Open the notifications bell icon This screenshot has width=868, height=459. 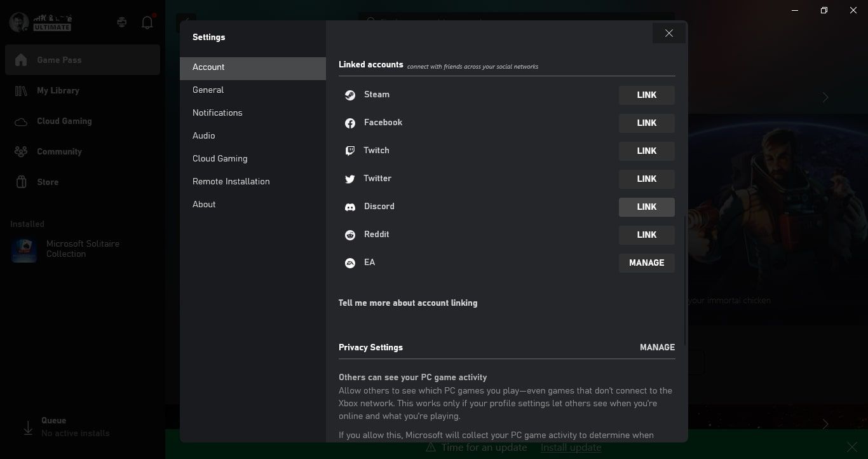(x=147, y=22)
